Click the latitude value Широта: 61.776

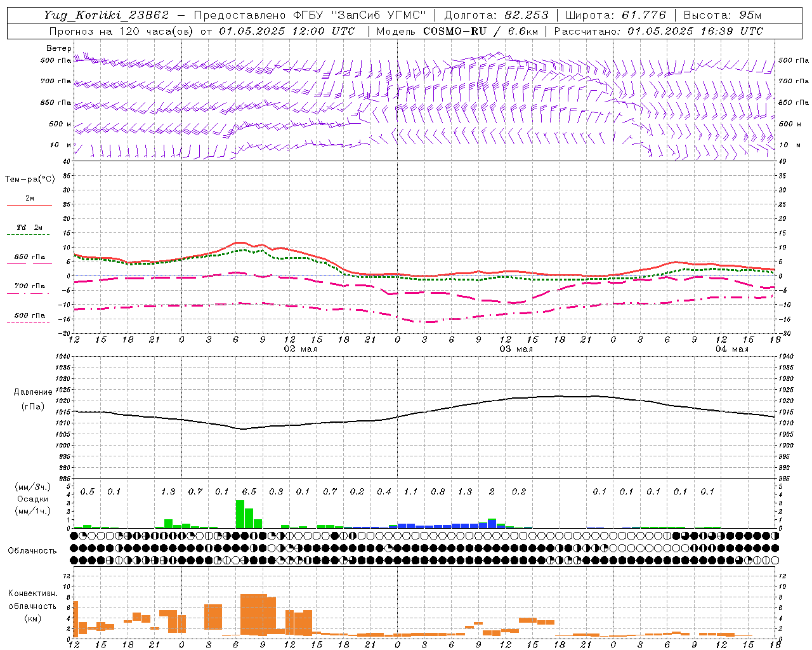pos(615,15)
